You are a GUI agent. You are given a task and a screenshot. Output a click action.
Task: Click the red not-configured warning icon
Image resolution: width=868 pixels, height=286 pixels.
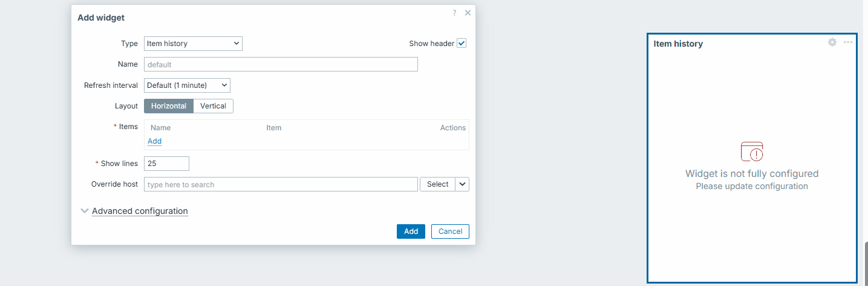coord(752,151)
